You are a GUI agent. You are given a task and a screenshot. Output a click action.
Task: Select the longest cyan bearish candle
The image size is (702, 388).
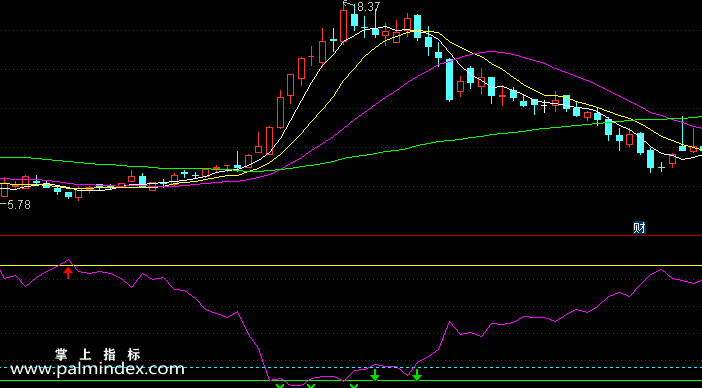(x=449, y=80)
